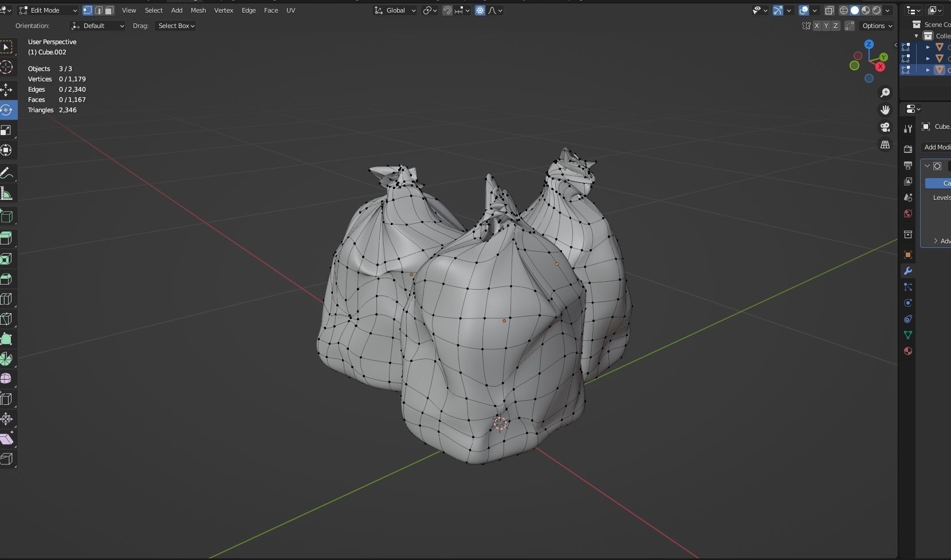Open Render properties tab
Screen dimensions: 951x560
coord(907,149)
